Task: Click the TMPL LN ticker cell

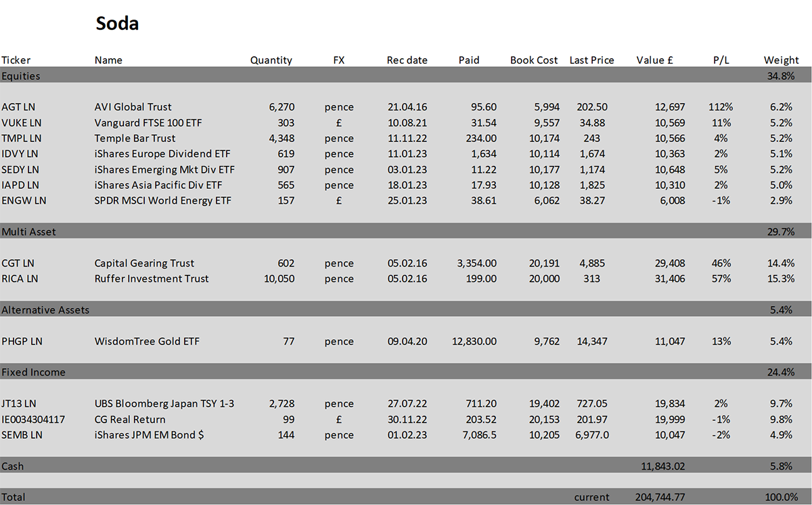Action: pos(22,138)
